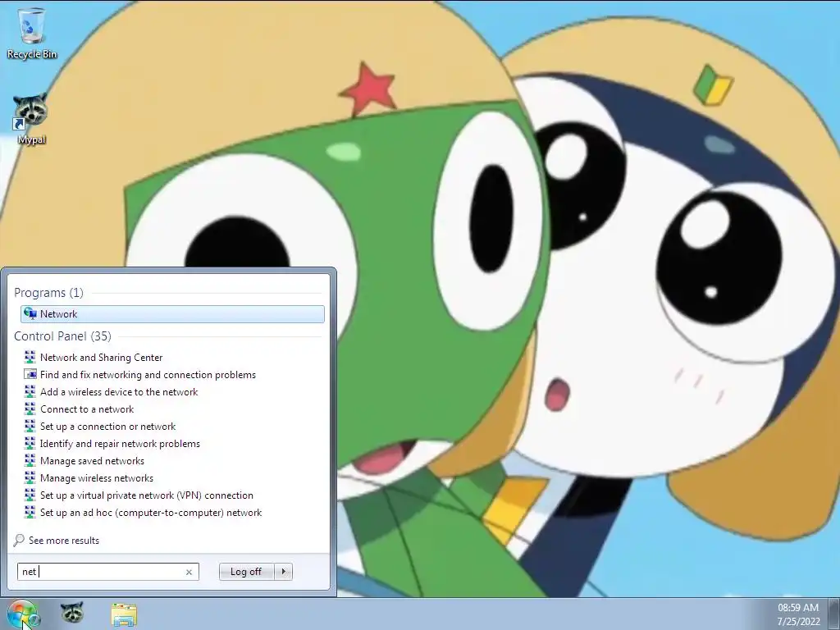This screenshot has height=630, width=840.
Task: Expand the shutdown options arrow
Action: coord(283,572)
